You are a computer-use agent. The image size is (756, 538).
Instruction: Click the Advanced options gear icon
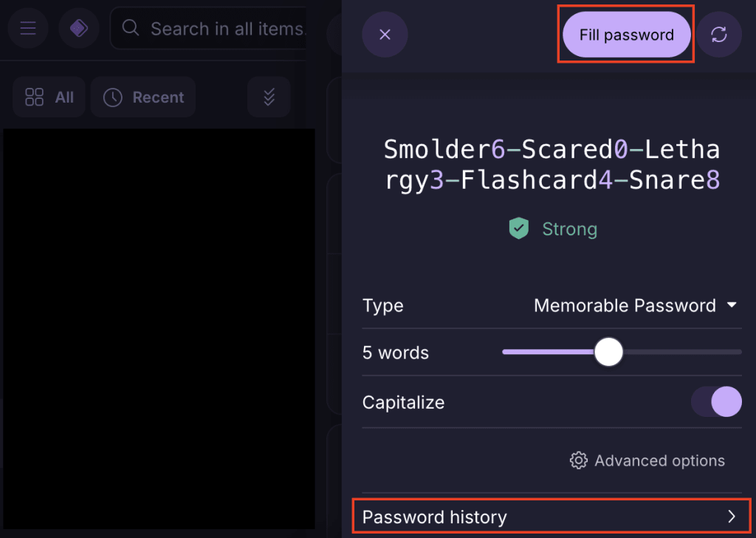click(579, 461)
